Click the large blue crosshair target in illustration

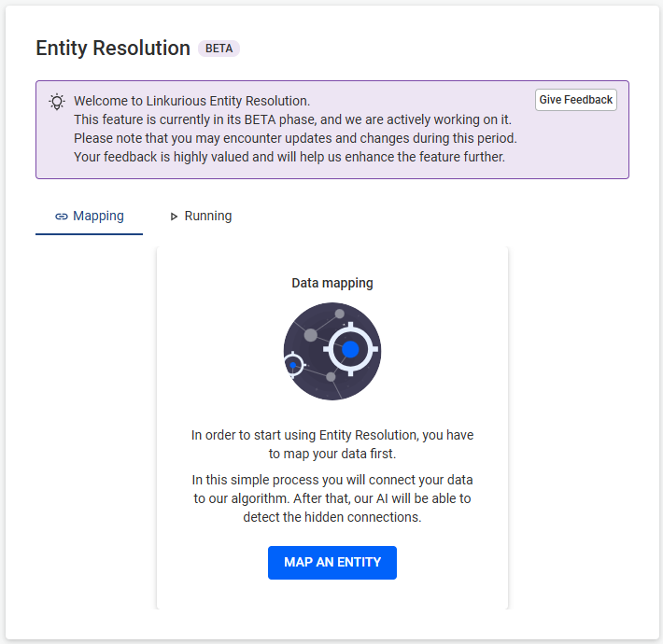tap(350, 349)
